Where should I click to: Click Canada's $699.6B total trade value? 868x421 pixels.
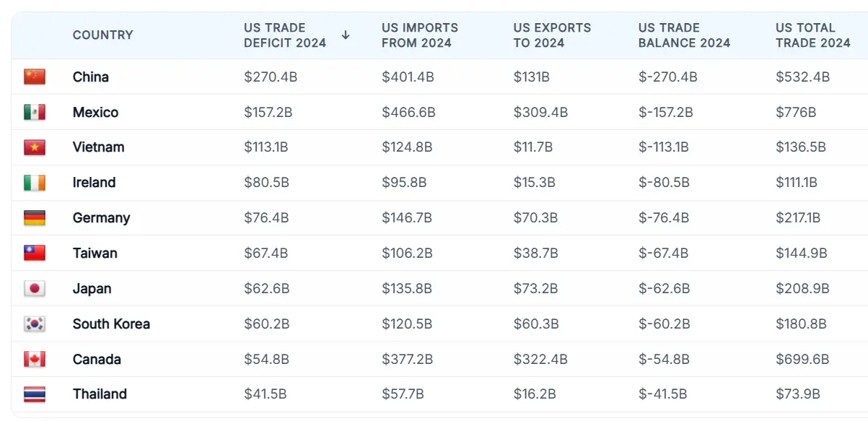click(802, 360)
